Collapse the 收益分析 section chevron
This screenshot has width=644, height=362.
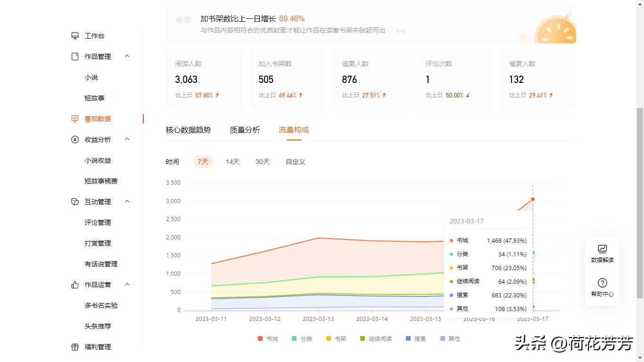click(126, 139)
